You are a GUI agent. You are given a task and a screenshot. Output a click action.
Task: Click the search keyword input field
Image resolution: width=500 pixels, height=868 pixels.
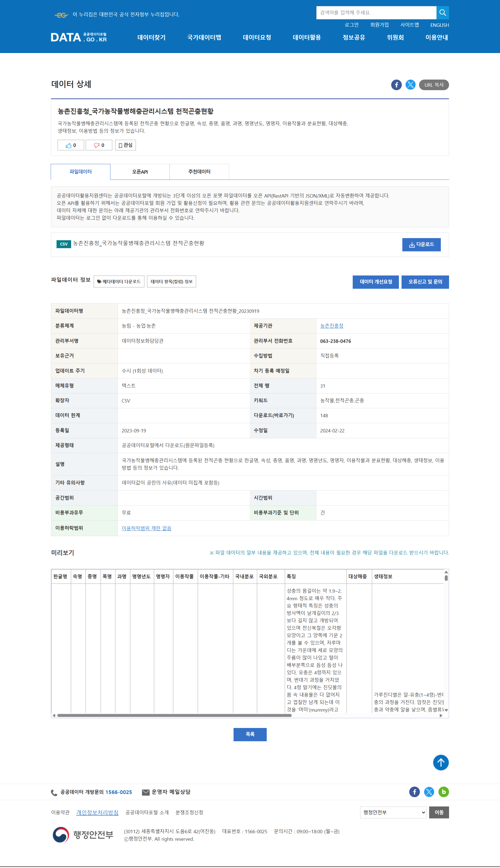(x=376, y=13)
